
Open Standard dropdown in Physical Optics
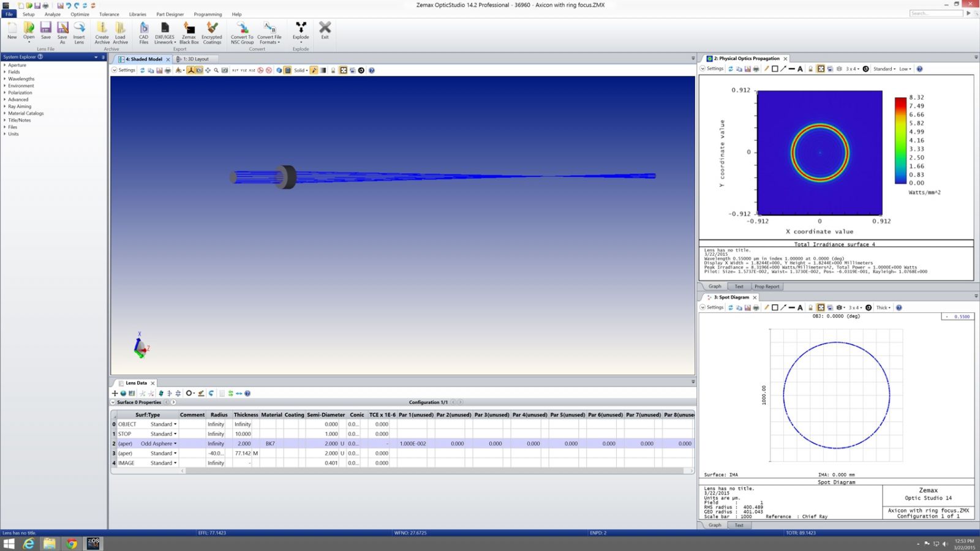tap(884, 69)
